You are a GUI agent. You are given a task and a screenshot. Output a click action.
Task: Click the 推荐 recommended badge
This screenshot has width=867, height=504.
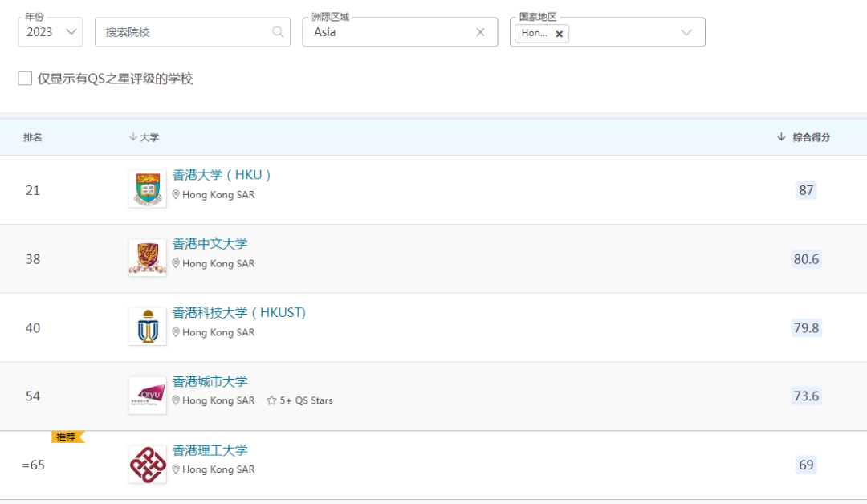point(67,437)
